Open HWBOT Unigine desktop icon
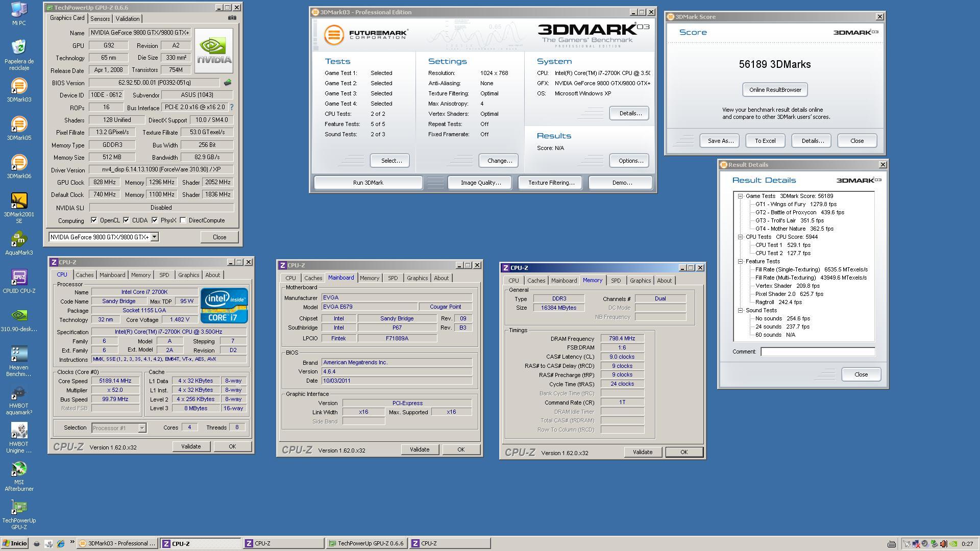980x551 pixels. pyautogui.click(x=19, y=438)
